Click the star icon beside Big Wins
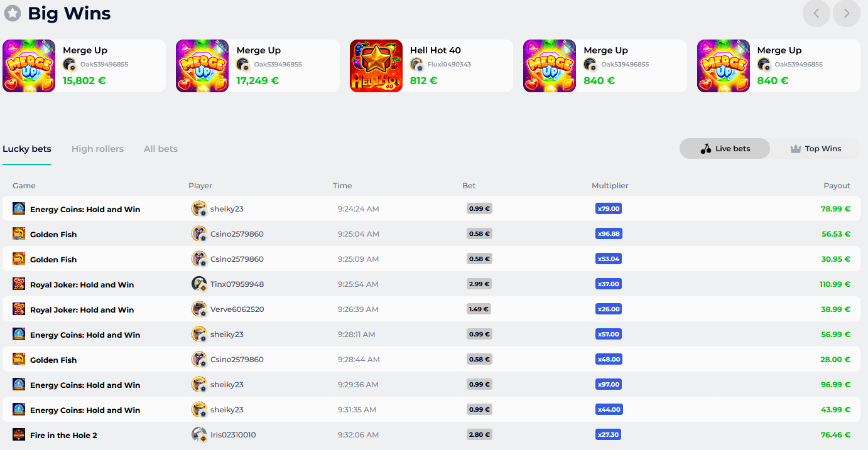This screenshot has height=450, width=868. point(13,13)
